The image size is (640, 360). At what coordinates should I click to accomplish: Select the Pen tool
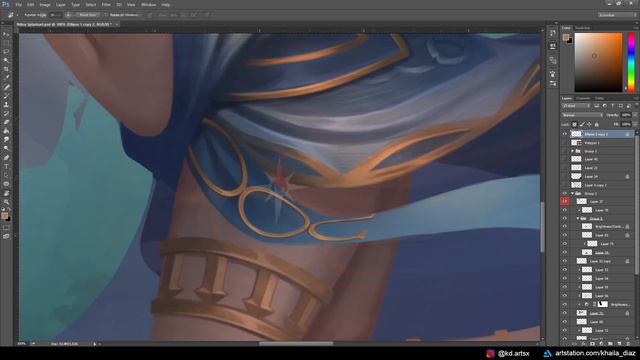(6, 158)
